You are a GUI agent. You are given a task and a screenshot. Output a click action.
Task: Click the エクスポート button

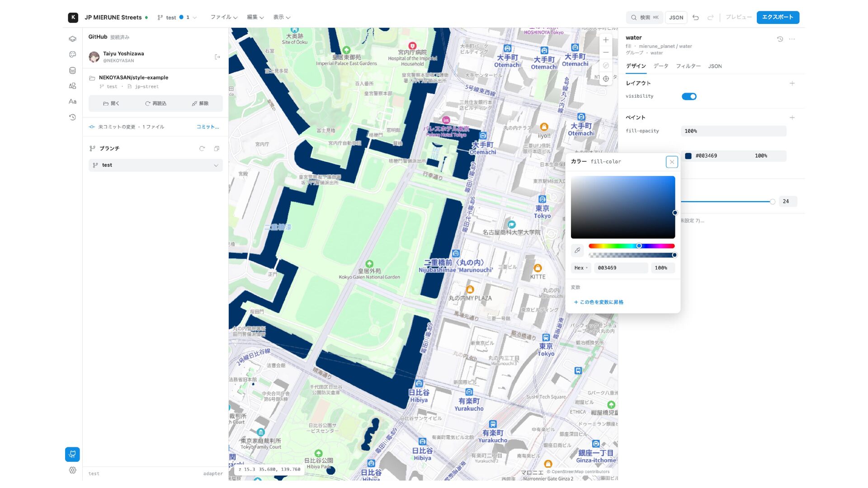[x=778, y=17]
